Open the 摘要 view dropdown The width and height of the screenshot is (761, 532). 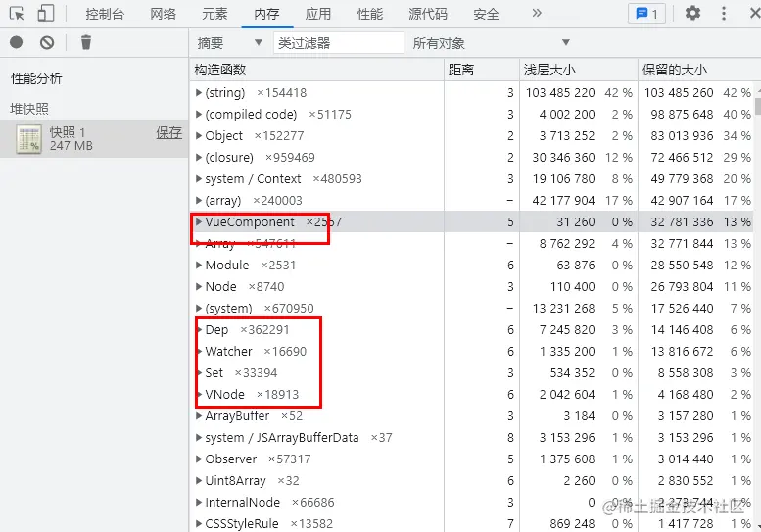click(229, 43)
